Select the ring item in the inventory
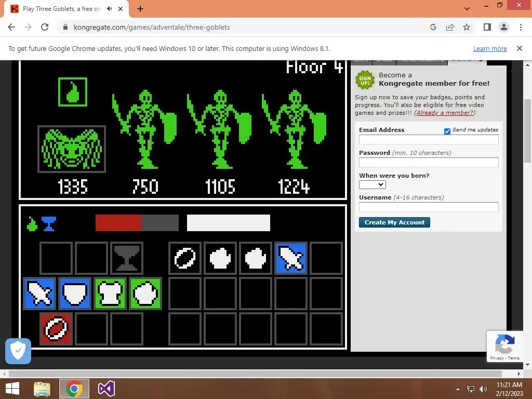This screenshot has width=532, height=399. (x=185, y=258)
